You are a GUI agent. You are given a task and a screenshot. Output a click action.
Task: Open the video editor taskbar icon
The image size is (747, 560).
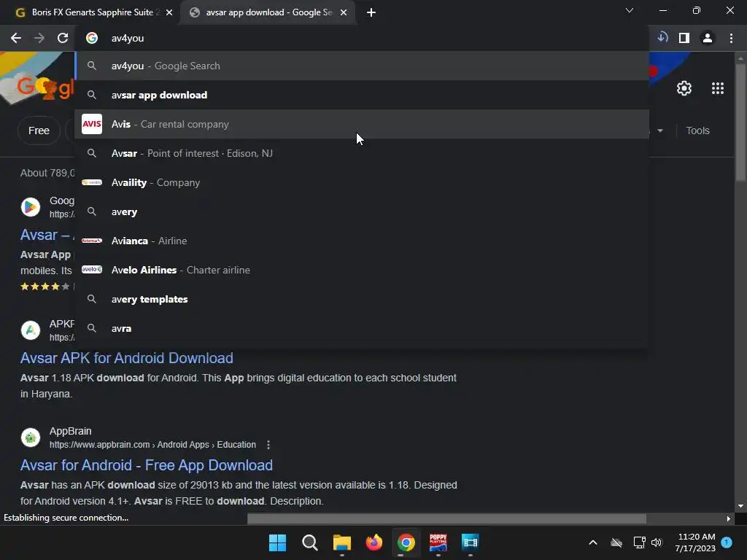coord(470,542)
